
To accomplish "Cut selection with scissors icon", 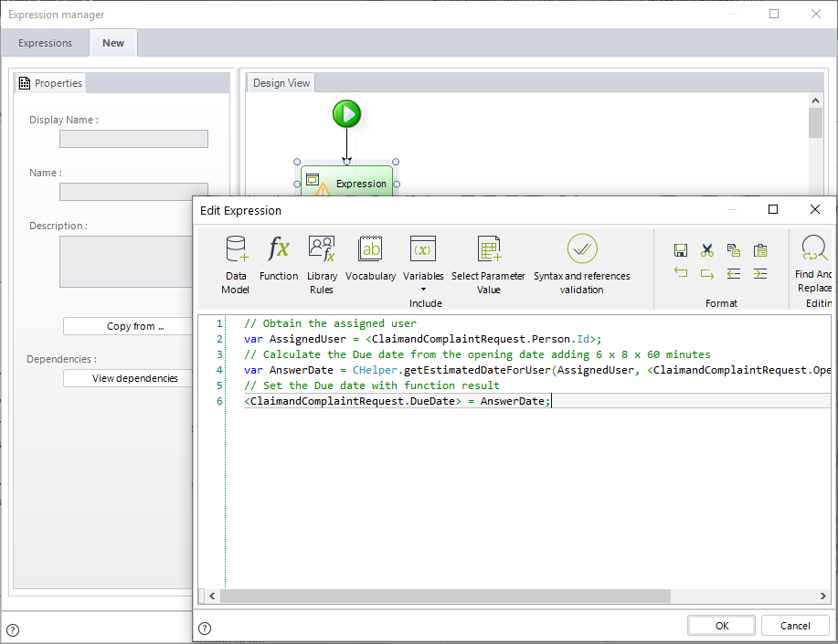I will tap(707, 250).
